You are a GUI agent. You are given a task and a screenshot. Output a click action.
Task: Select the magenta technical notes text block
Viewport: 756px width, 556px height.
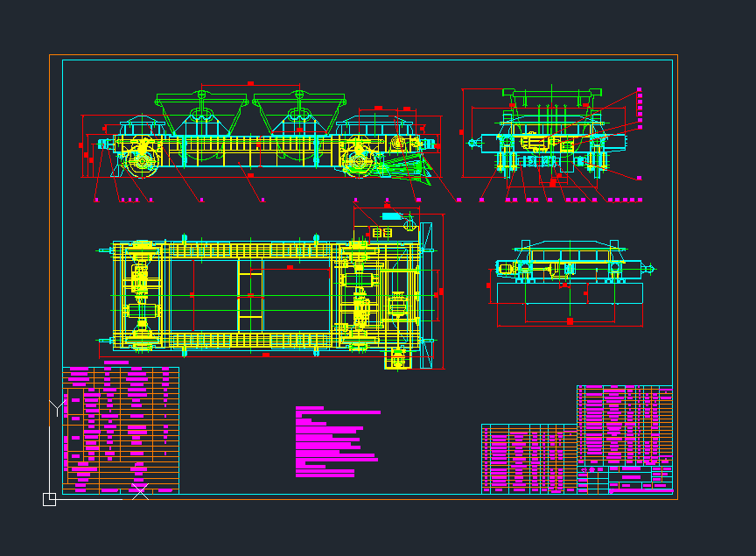(336, 442)
